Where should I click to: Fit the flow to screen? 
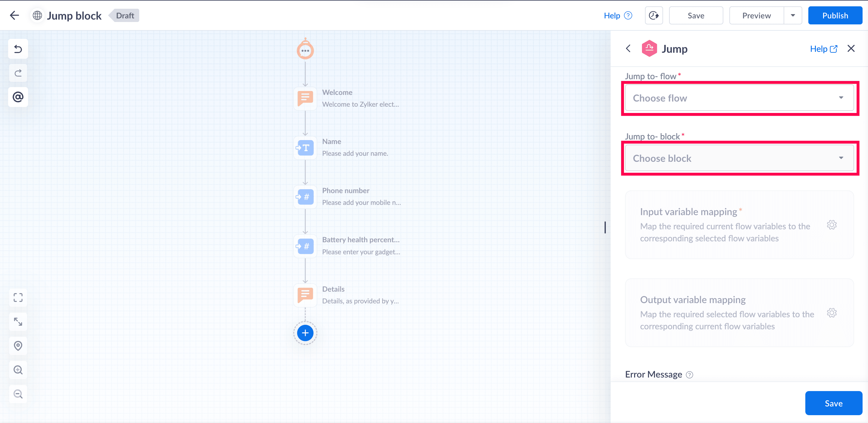18,298
